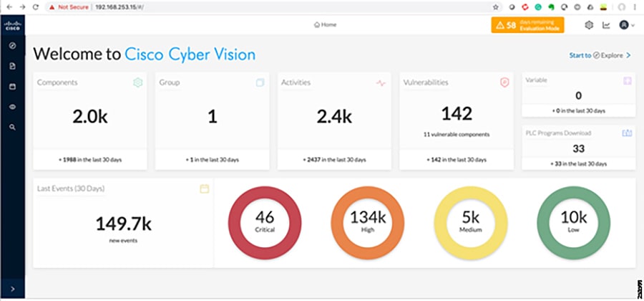Click the 58 days remaining Evaluation Mode banner

tap(528, 25)
